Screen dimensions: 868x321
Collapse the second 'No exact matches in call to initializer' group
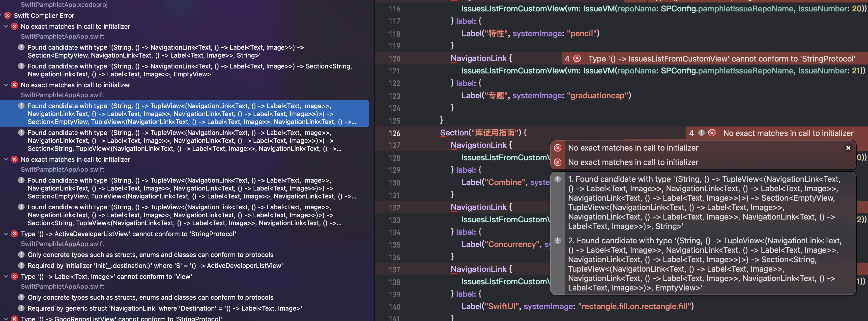pyautogui.click(x=6, y=85)
